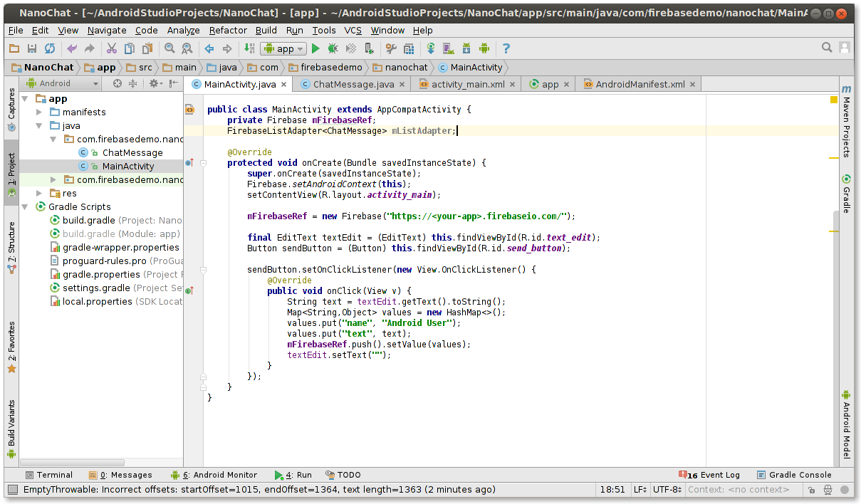Expand the manifests folder arrow

(x=39, y=112)
